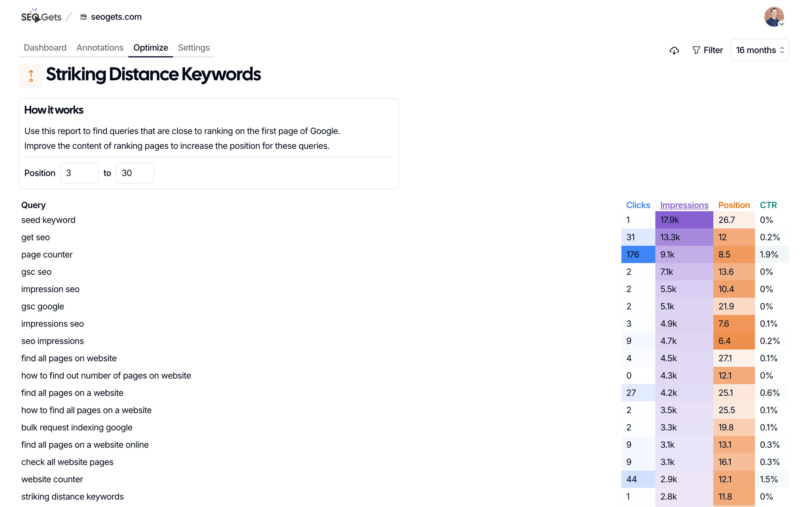Click the orange arrow Striking Distance icon
The image size is (812, 507).
click(x=31, y=75)
